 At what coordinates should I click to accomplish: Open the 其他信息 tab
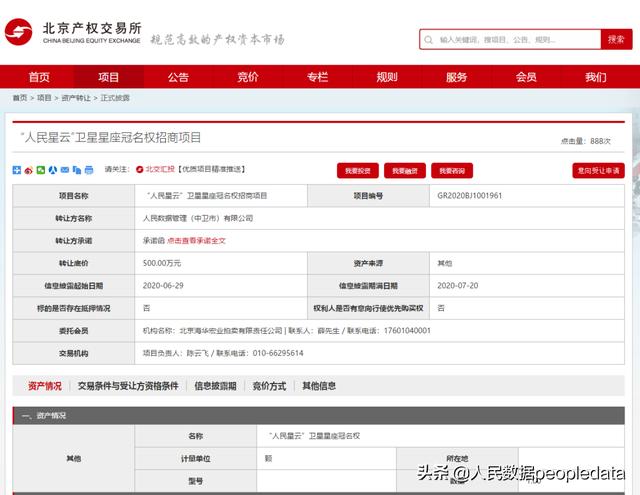319,385
